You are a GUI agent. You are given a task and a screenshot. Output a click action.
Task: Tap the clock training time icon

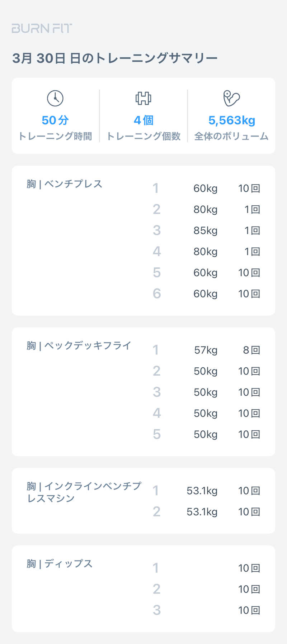[x=55, y=98]
